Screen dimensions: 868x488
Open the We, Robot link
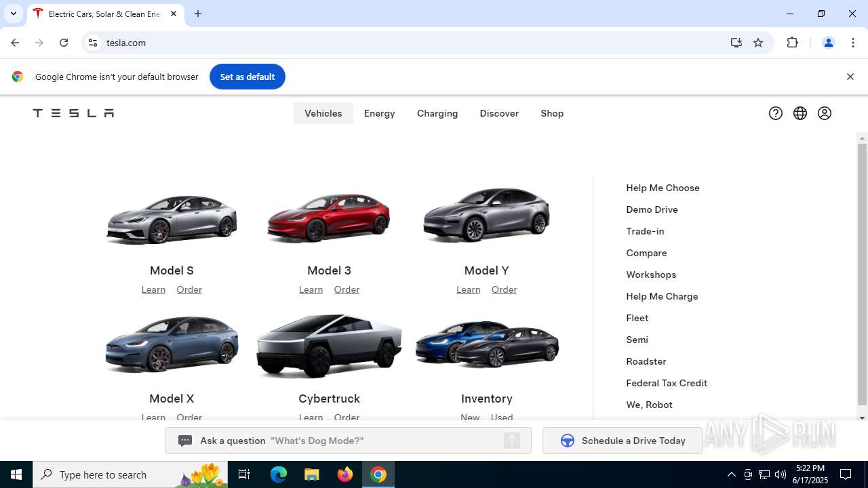649,405
